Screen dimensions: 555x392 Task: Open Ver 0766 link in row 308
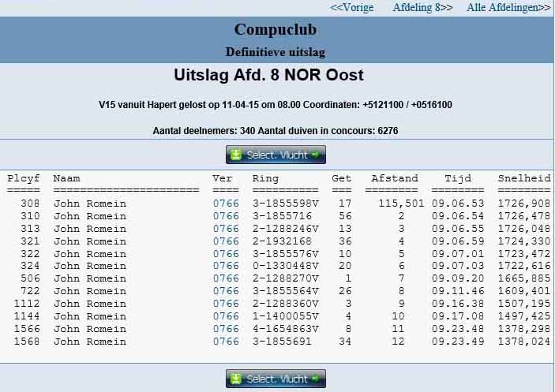point(226,203)
